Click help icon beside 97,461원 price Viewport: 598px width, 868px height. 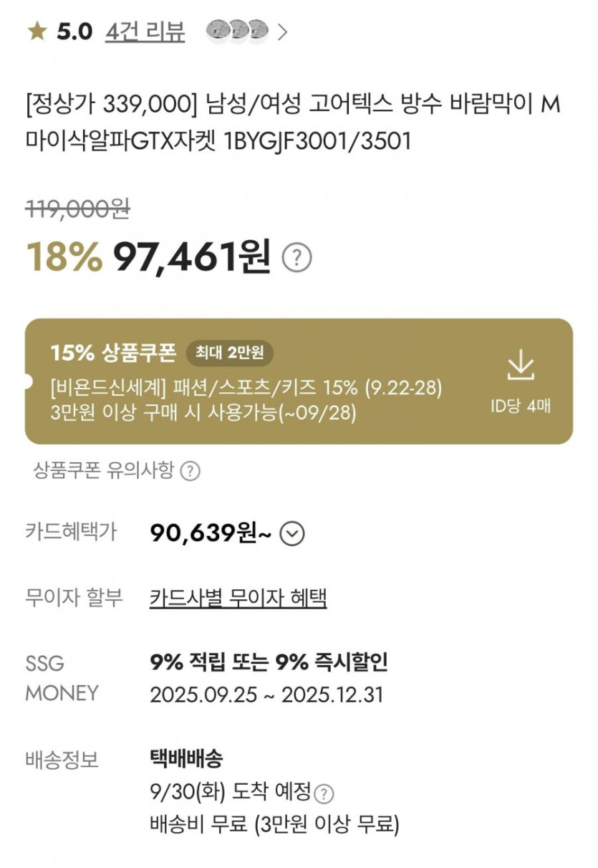pos(296,258)
